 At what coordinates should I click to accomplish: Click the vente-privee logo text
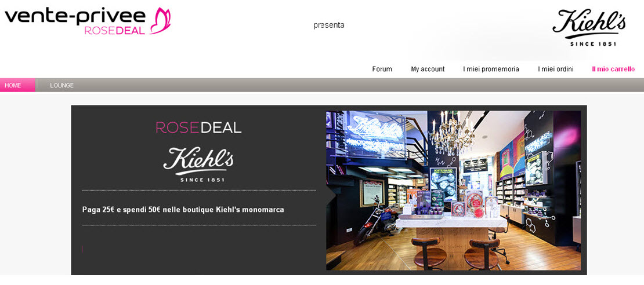75,16
